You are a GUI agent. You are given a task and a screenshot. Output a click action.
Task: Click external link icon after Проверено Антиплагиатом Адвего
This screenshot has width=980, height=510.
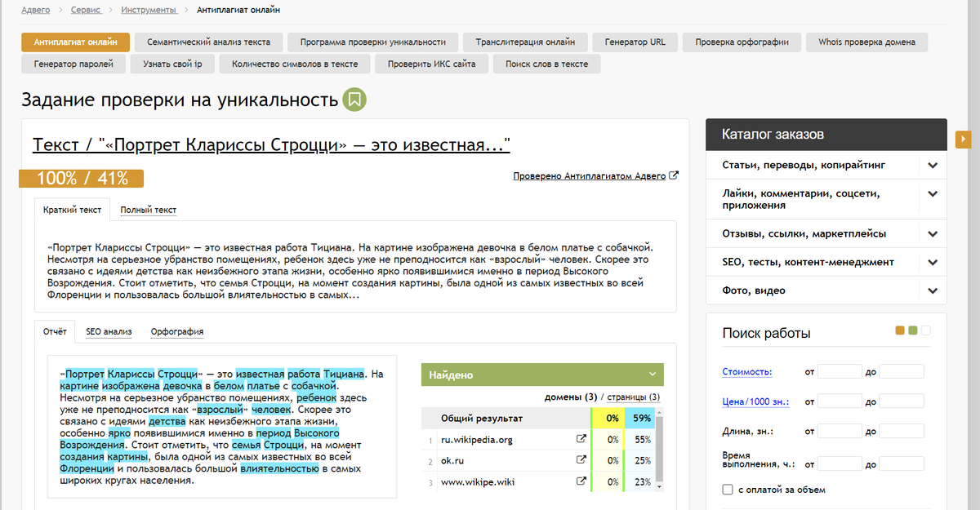(674, 175)
